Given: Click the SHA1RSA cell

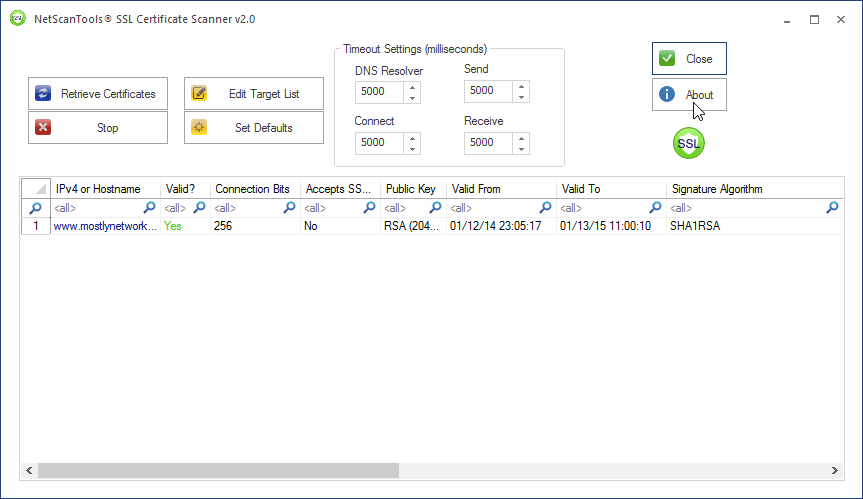Looking at the screenshot, I should click(x=755, y=226).
